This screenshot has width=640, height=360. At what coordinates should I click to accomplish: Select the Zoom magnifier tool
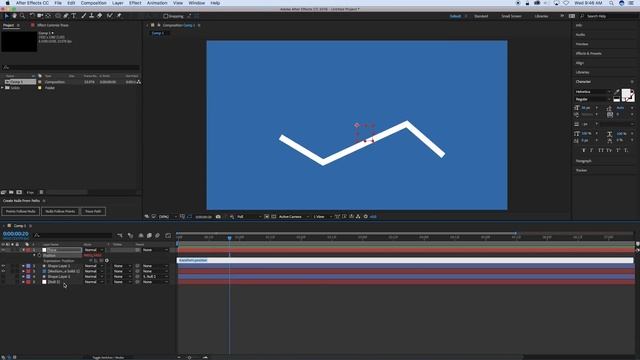(x=22, y=16)
